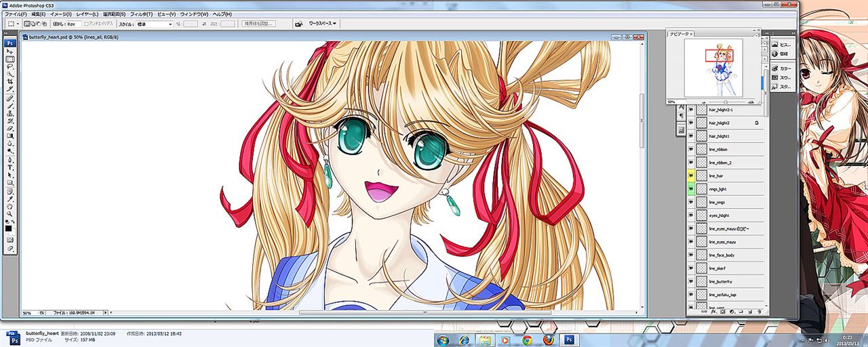This screenshot has height=347, width=868.
Task: Open the History panel icon (ヒス)
Action: point(781,45)
